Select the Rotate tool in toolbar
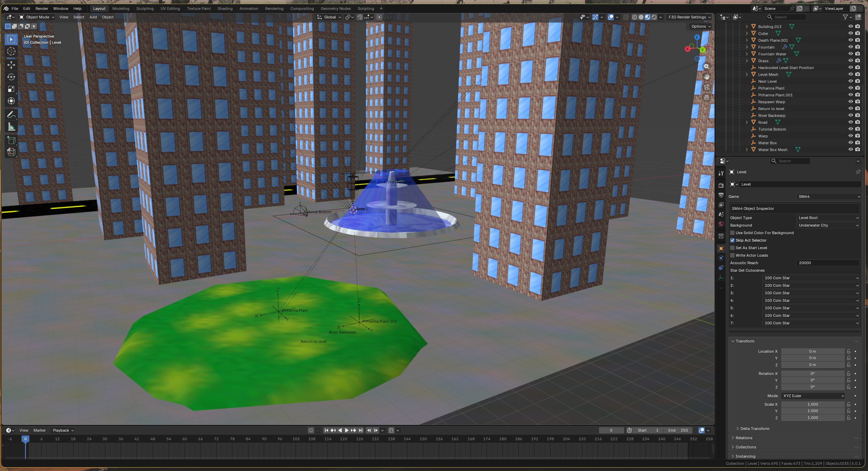Viewport: 868px width, 471px height. [x=11, y=77]
